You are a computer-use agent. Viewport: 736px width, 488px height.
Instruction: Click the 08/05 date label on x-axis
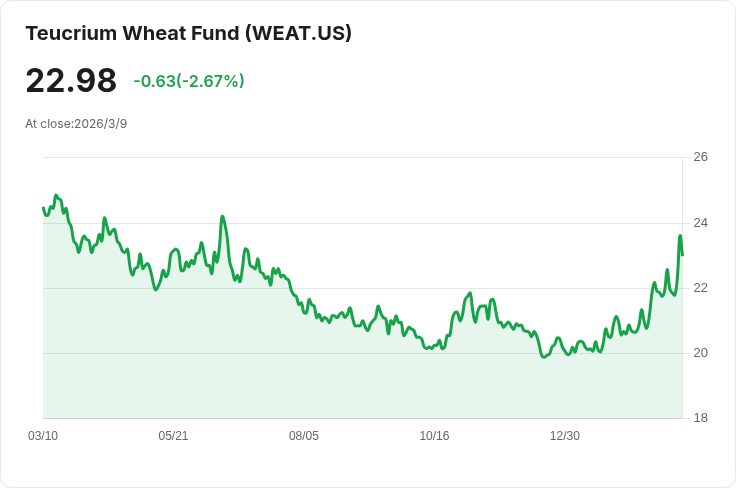click(x=304, y=436)
